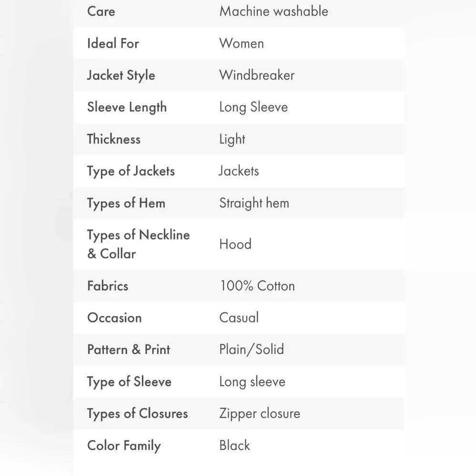Click the 'Black' color family value

pyautogui.click(x=234, y=446)
